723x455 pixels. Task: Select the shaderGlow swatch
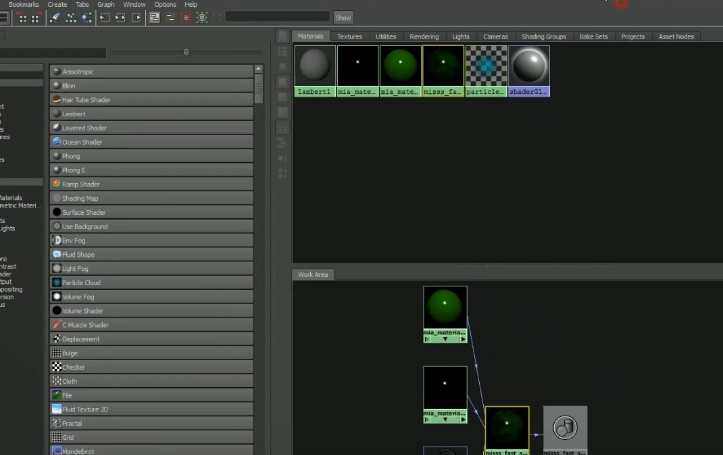[529, 71]
